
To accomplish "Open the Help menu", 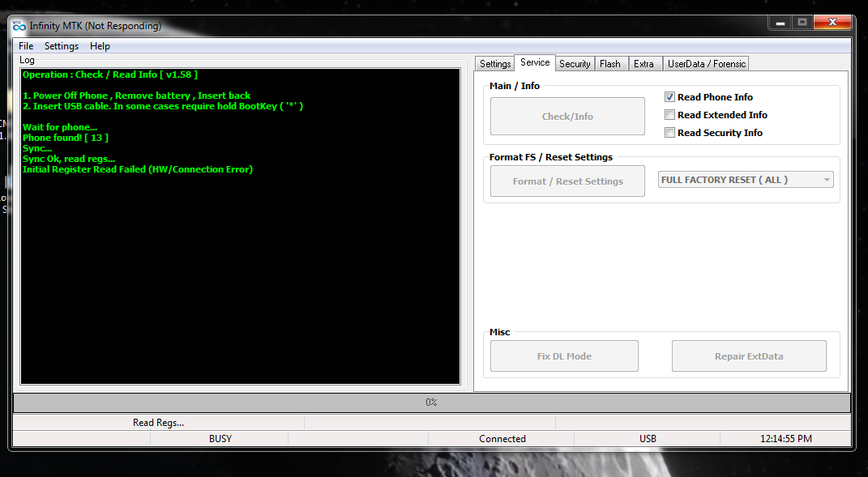I will coord(100,46).
